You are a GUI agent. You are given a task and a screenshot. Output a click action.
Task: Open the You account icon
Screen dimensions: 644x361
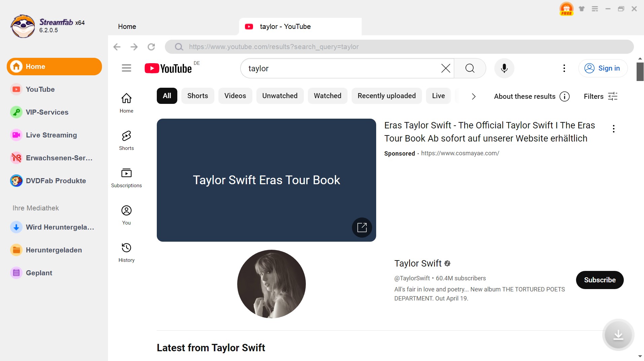point(127,215)
